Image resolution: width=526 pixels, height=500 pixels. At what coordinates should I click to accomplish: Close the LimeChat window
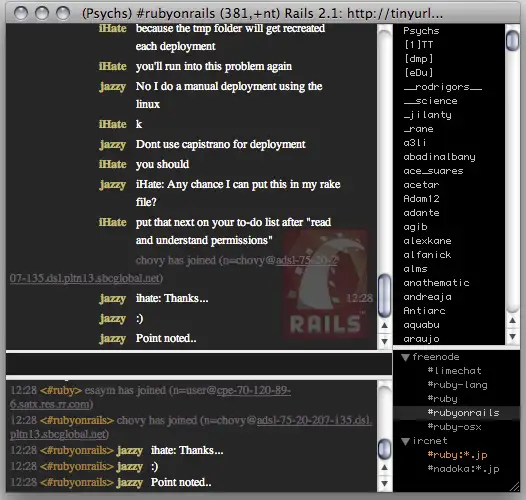(21, 13)
